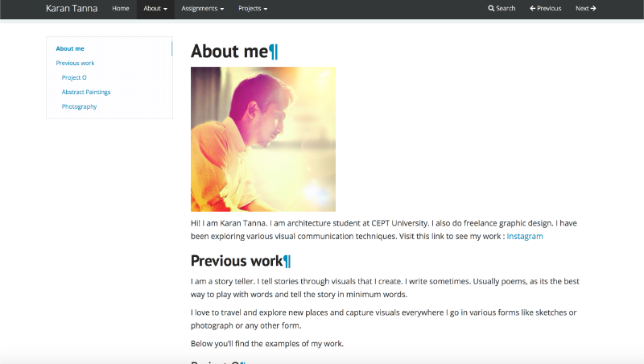Click the Next page text link
Screen dimensions: 644x364
[x=582, y=8]
